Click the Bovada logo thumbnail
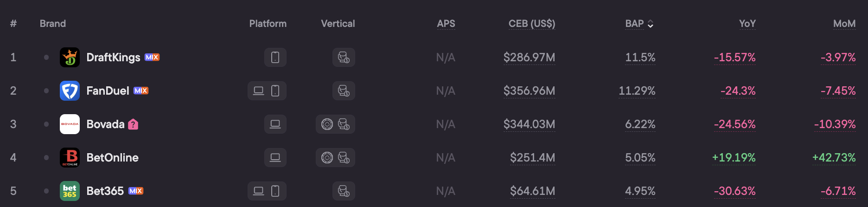 point(70,124)
